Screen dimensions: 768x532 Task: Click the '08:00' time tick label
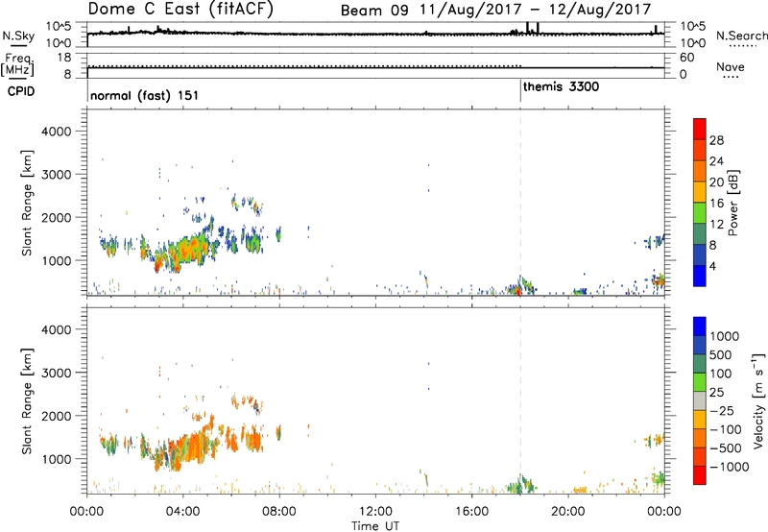pos(279,512)
